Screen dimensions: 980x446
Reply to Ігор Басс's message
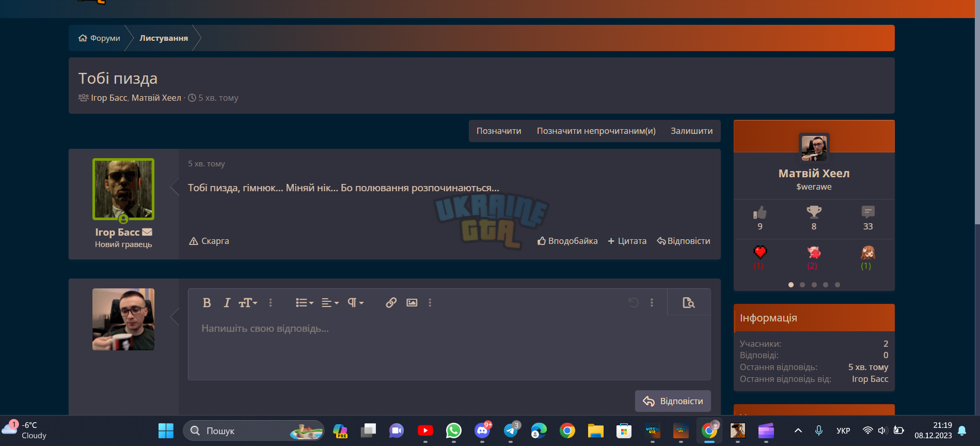(684, 241)
